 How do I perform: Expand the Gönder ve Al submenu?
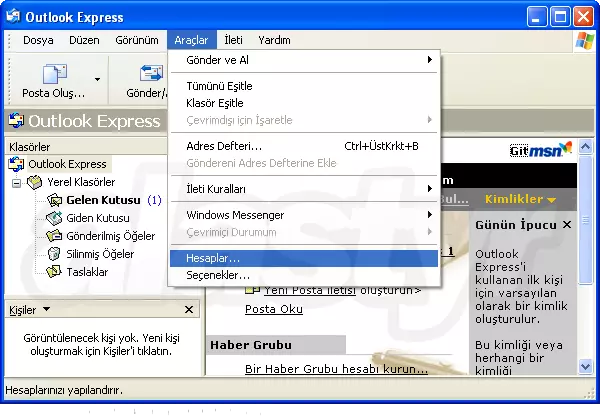[x=304, y=60]
